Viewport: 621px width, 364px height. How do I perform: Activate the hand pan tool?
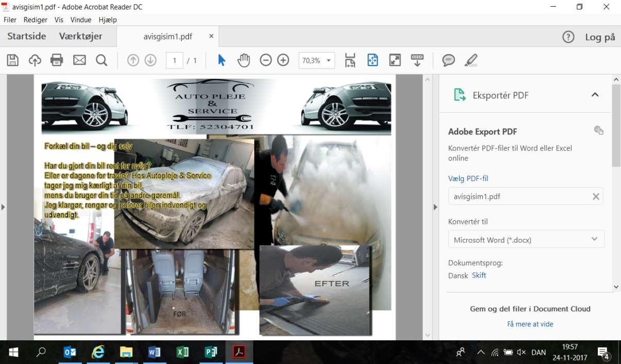coord(243,60)
